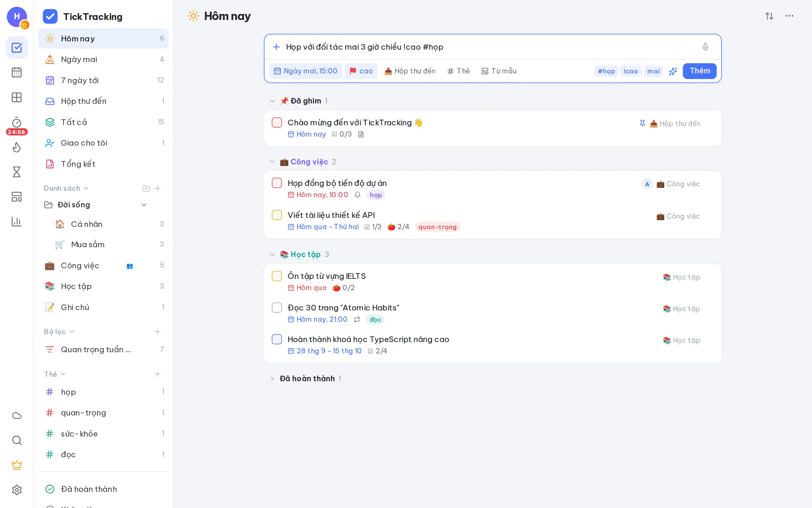Image resolution: width=812 pixels, height=508 pixels.
Task: Click the add folder icon in Danh sách
Action: point(146,188)
